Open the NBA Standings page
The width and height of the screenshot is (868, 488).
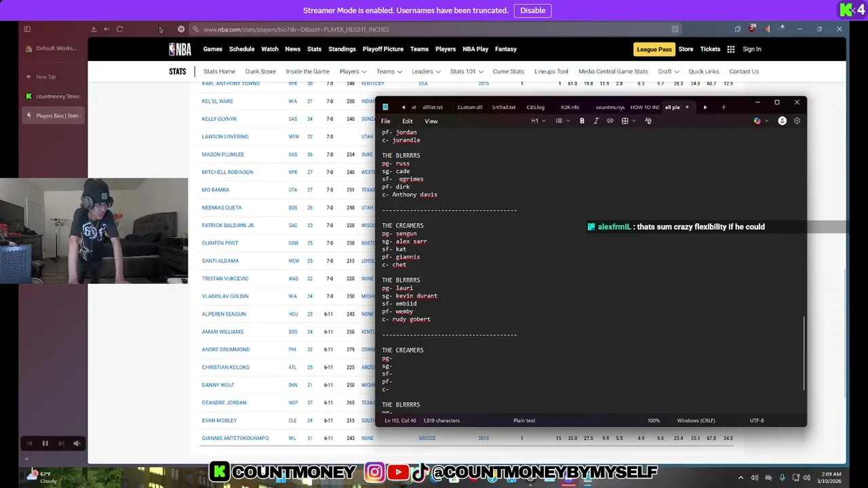point(342,49)
